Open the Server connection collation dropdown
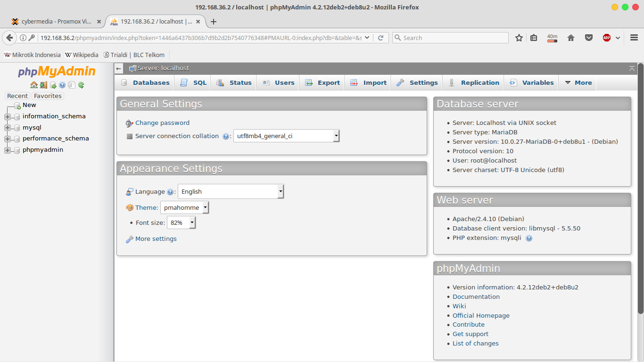The width and height of the screenshot is (644, 362). [336, 135]
